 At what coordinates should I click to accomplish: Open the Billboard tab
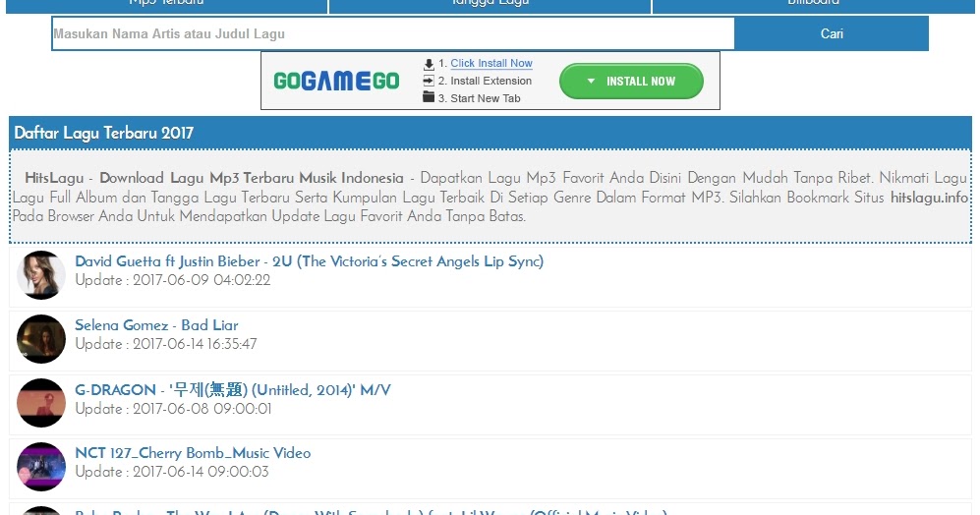pos(813,5)
